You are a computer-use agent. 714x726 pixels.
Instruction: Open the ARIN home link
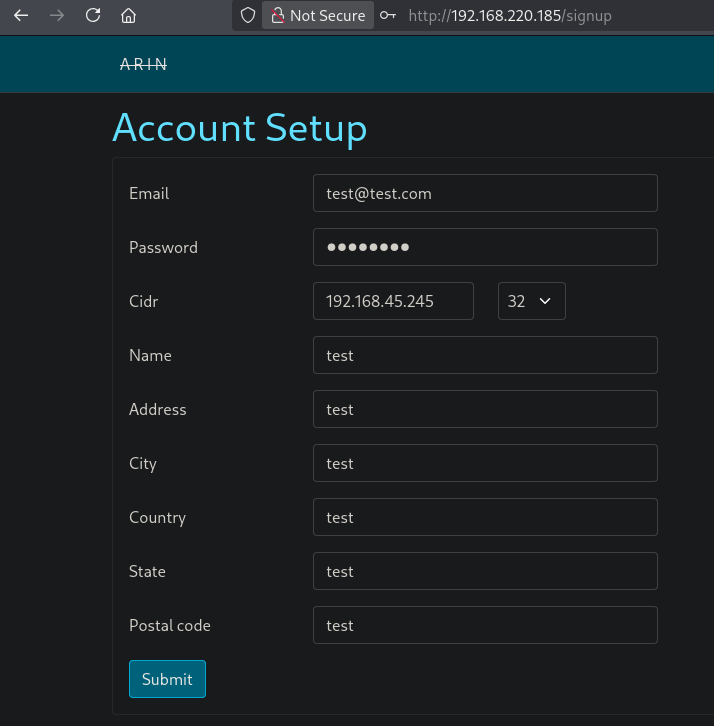(143, 64)
